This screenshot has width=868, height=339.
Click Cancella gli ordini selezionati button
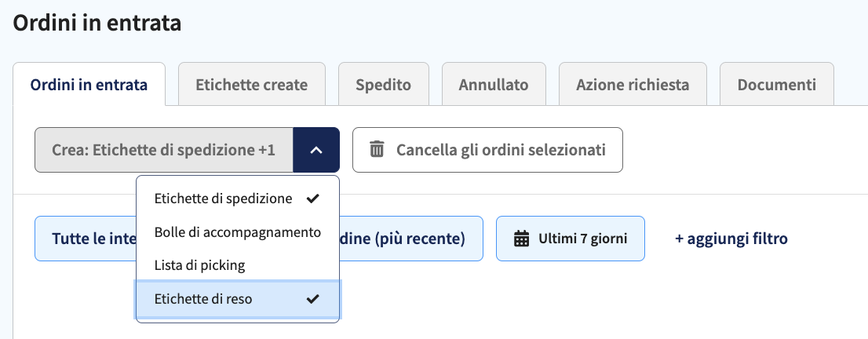(x=487, y=150)
